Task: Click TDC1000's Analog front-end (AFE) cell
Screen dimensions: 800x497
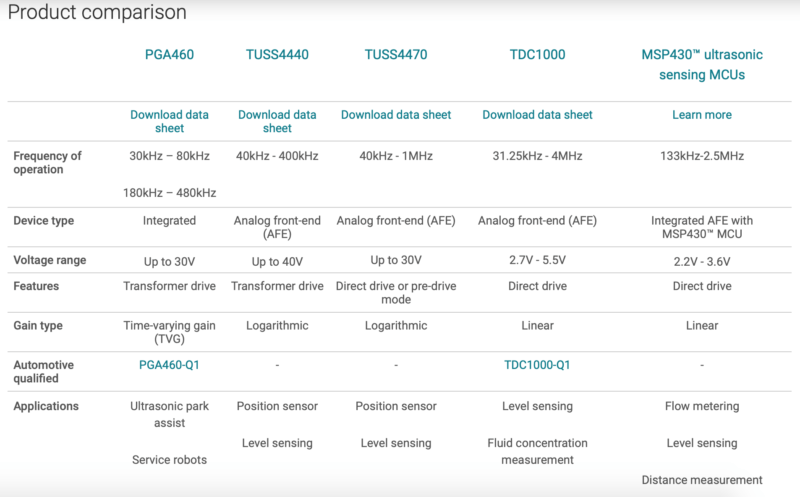Action: (537, 220)
